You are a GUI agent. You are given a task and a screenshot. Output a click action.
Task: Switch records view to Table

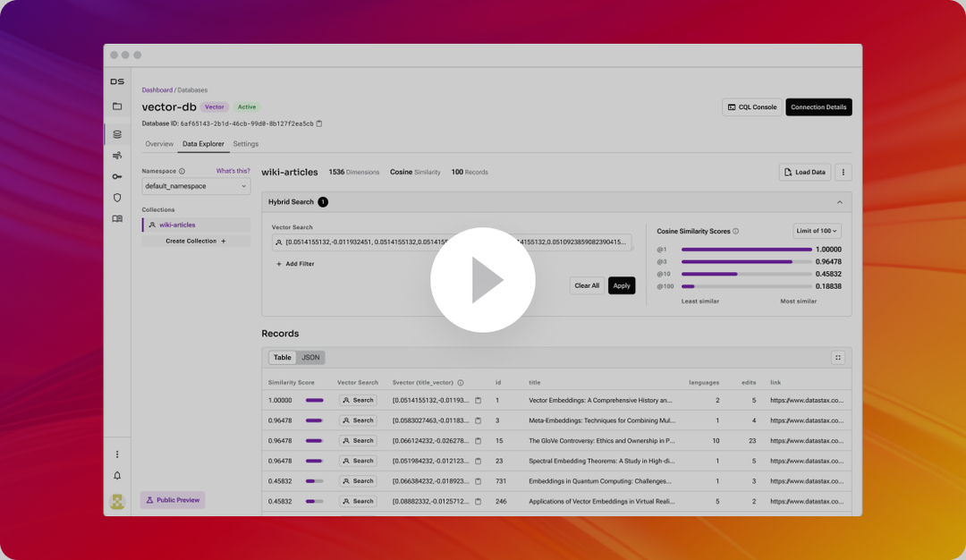coord(283,357)
